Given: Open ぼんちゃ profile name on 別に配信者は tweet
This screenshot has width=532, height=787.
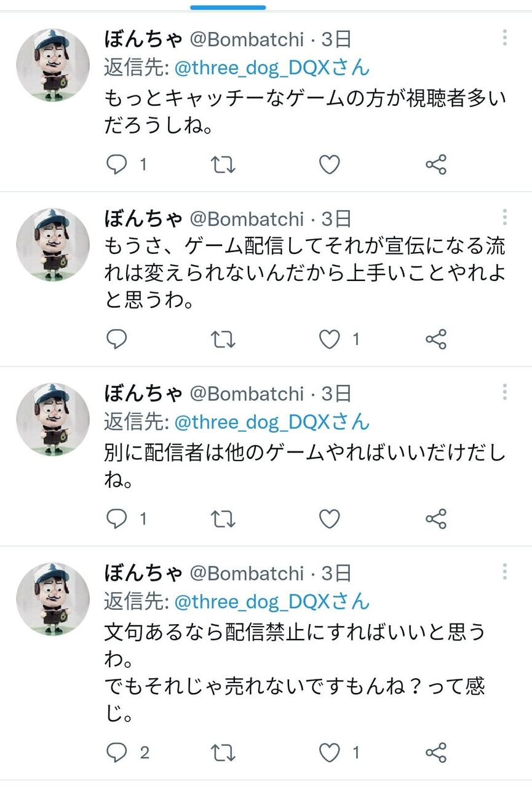Looking at the screenshot, I should [x=144, y=393].
